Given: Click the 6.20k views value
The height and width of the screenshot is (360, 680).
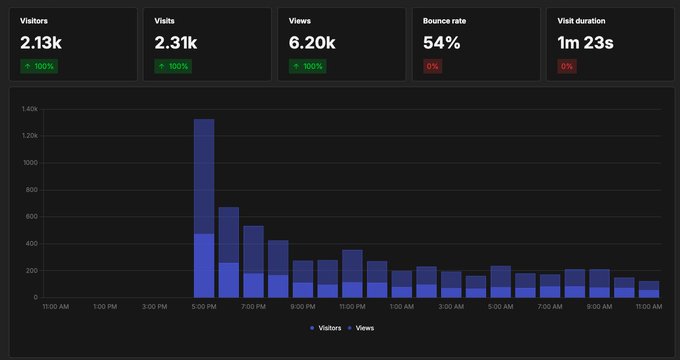Looking at the screenshot, I should pyautogui.click(x=312, y=43).
